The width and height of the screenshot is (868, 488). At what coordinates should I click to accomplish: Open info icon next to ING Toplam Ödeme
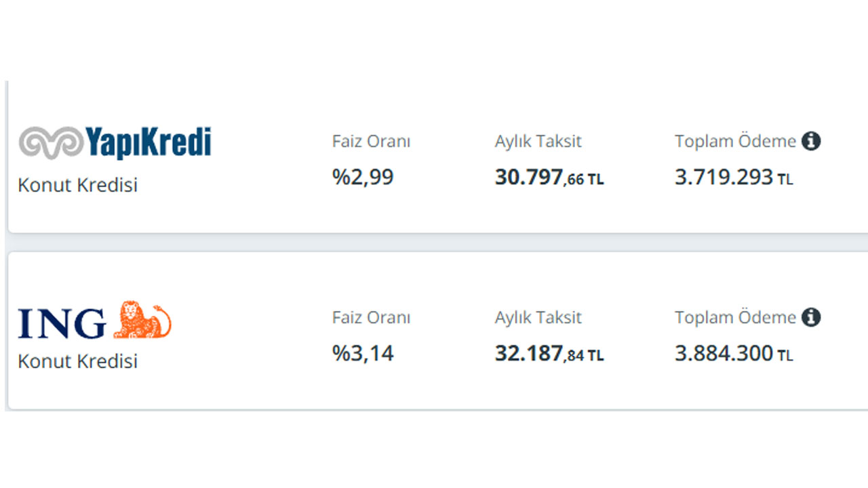tap(811, 317)
